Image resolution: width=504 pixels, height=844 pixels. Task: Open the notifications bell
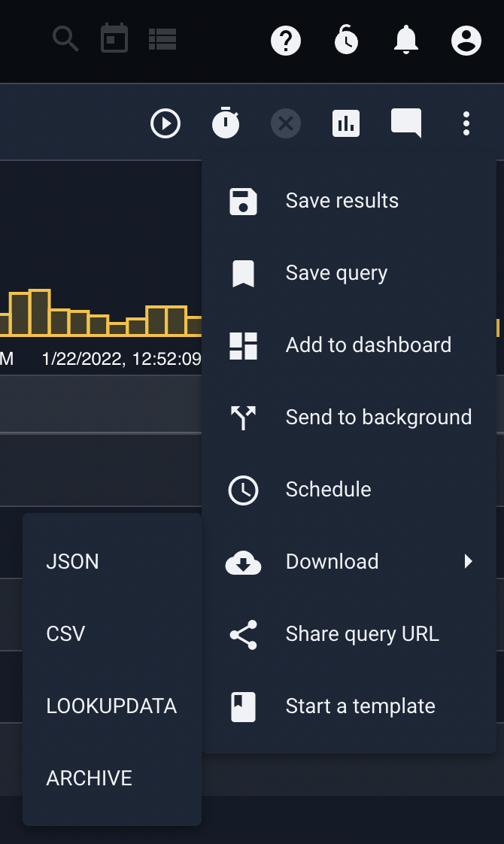click(x=406, y=41)
